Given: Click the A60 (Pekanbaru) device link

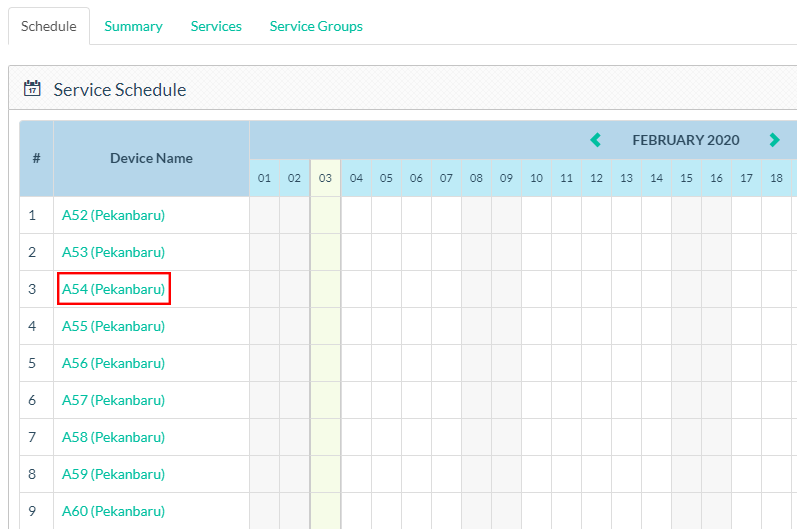Looking at the screenshot, I should click(x=113, y=511).
